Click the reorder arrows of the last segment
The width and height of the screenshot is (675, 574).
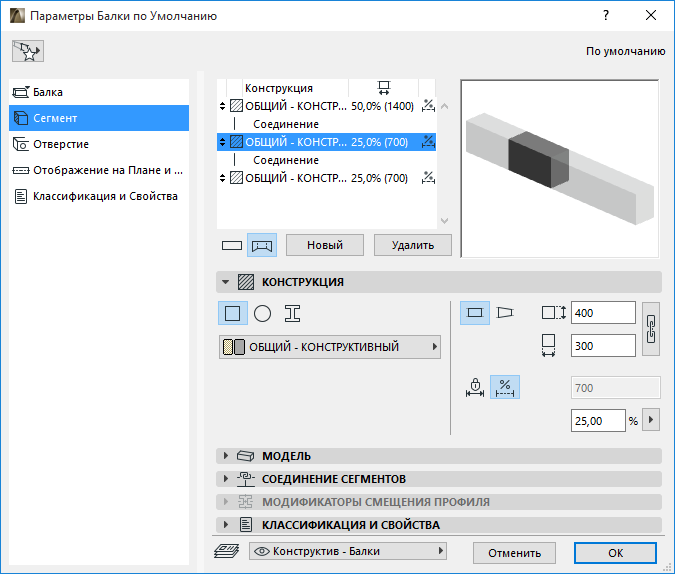(222, 177)
